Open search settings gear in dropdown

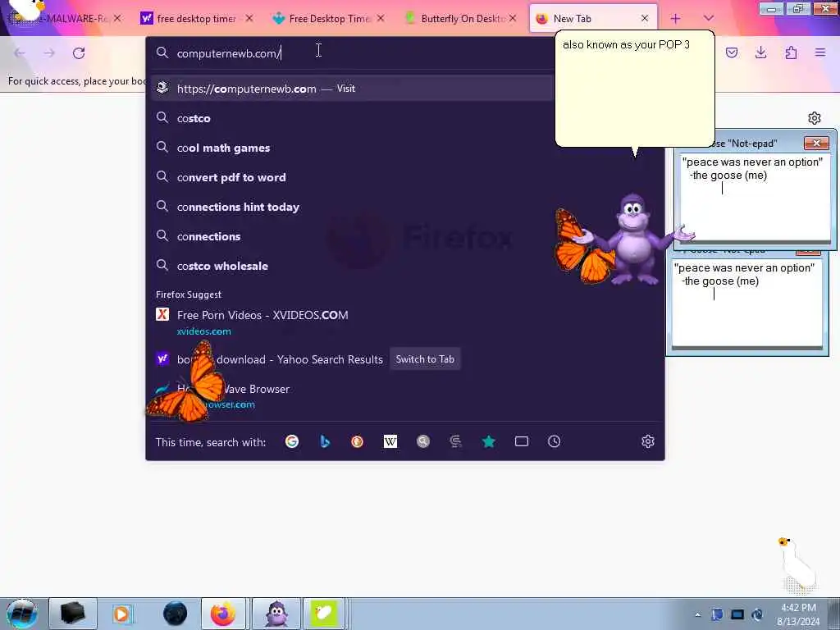pyautogui.click(x=648, y=441)
